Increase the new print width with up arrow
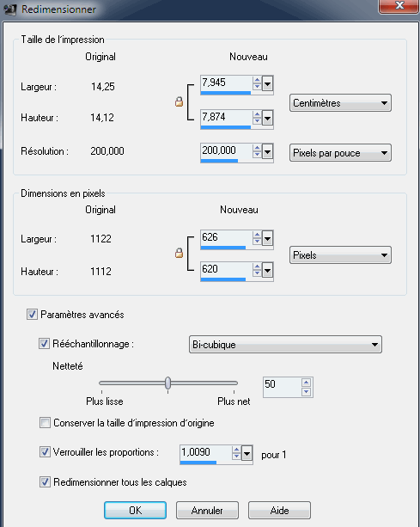420x527 pixels. point(257,80)
